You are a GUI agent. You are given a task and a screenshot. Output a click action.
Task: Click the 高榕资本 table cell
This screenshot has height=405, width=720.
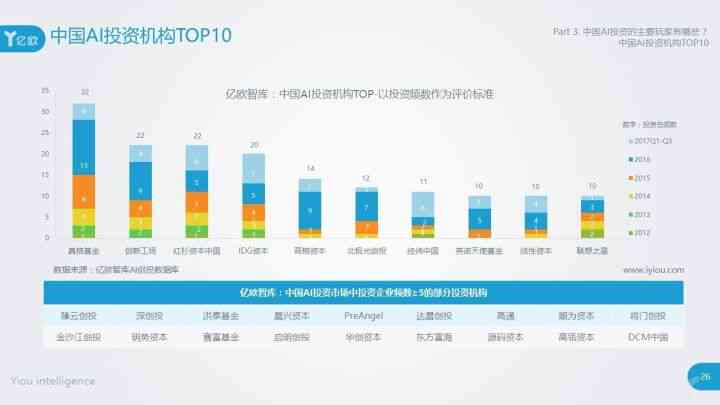pyautogui.click(x=576, y=337)
